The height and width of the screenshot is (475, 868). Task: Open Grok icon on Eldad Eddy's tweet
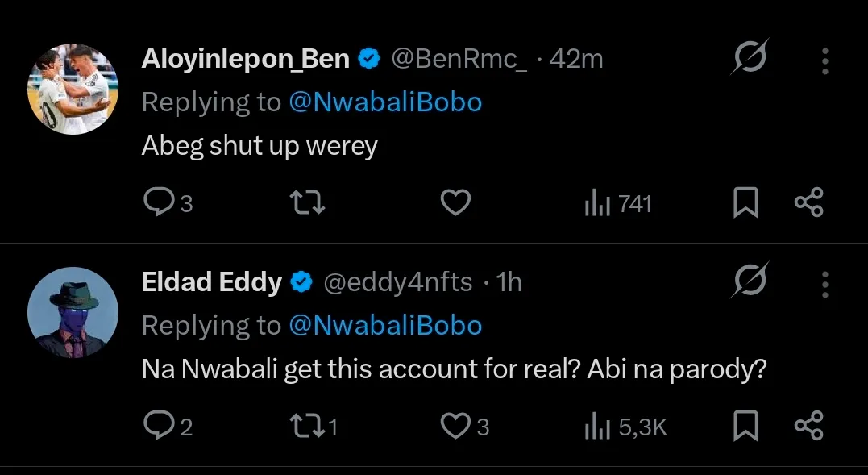[750, 281]
